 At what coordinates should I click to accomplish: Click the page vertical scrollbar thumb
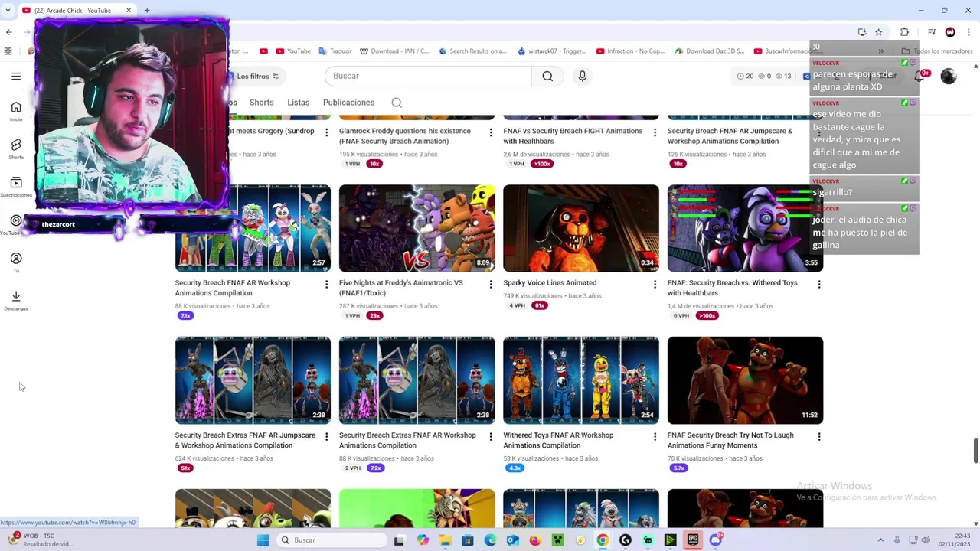point(975,451)
